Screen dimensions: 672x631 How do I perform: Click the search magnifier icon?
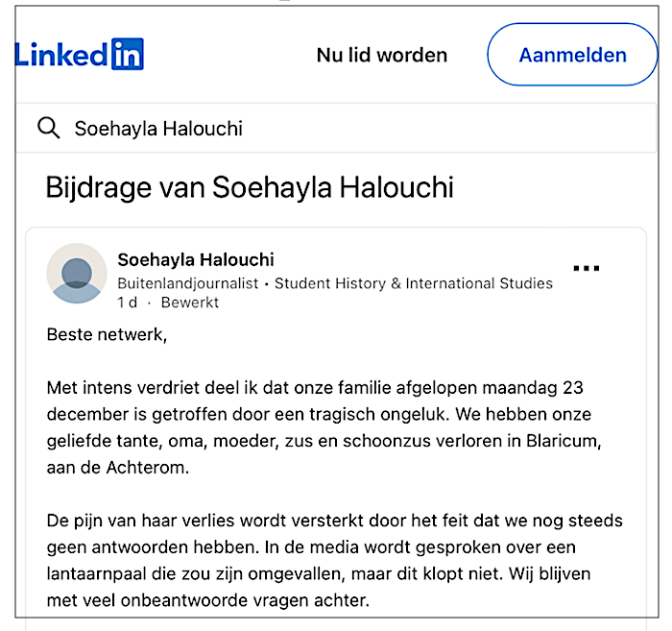pyautogui.click(x=48, y=129)
